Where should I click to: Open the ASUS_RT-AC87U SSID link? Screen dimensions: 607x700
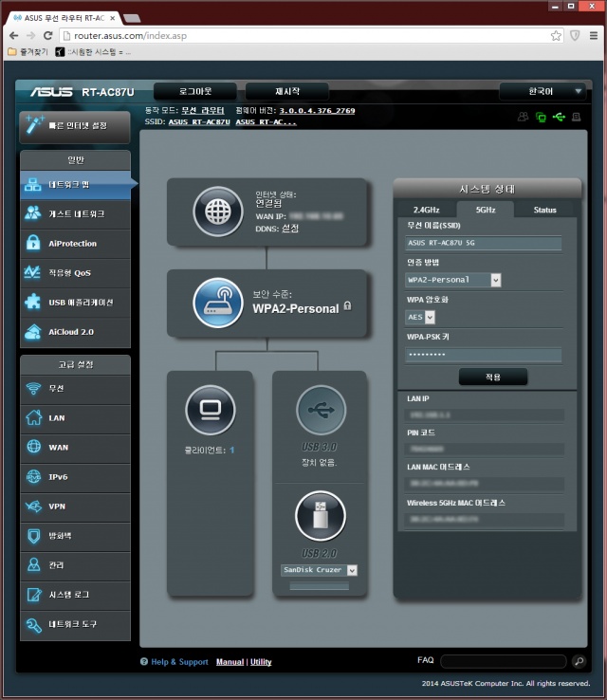point(199,121)
